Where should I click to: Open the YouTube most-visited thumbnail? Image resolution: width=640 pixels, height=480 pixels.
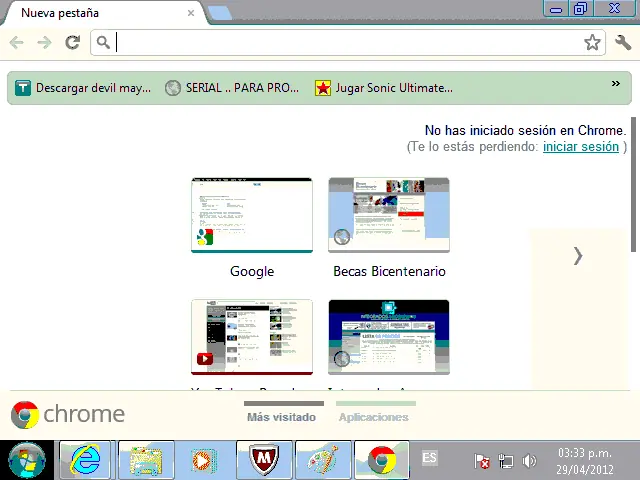tap(252, 337)
